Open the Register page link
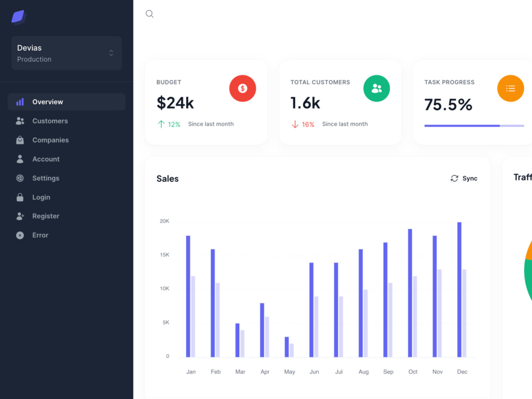 point(66,216)
